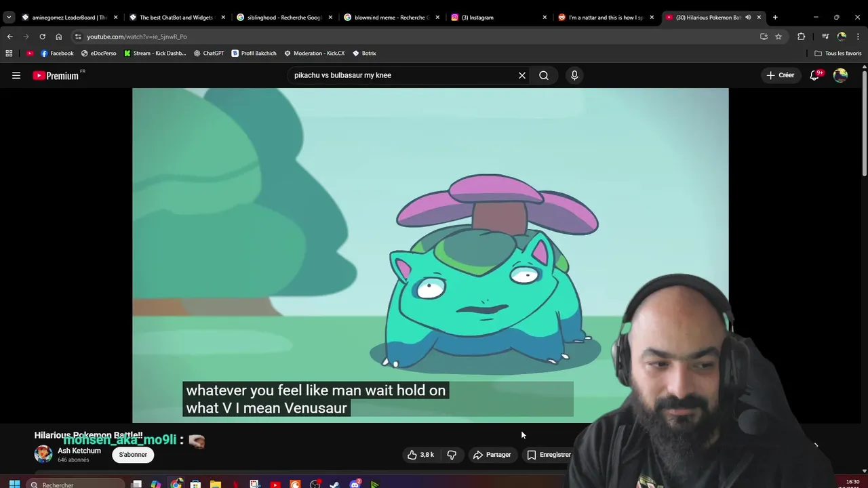
Task: Open File Explorer from taskbar
Action: [x=216, y=484]
